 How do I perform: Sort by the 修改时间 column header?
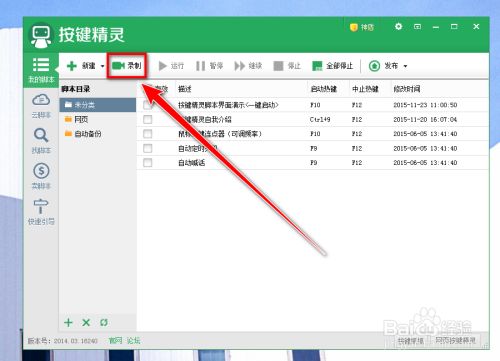[x=407, y=89]
